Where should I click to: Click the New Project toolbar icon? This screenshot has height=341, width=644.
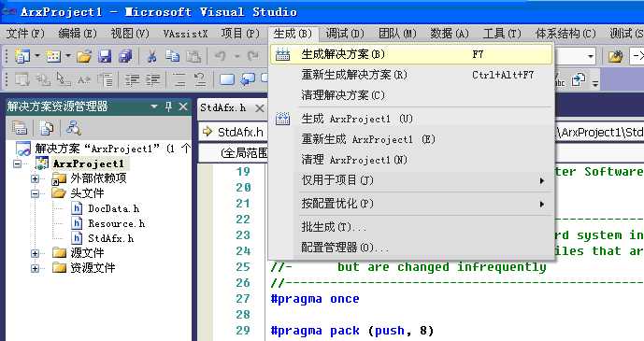pos(21,56)
